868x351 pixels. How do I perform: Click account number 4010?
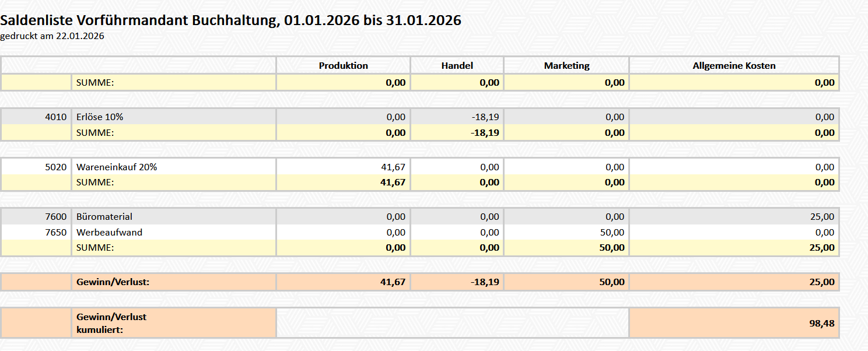[56, 117]
